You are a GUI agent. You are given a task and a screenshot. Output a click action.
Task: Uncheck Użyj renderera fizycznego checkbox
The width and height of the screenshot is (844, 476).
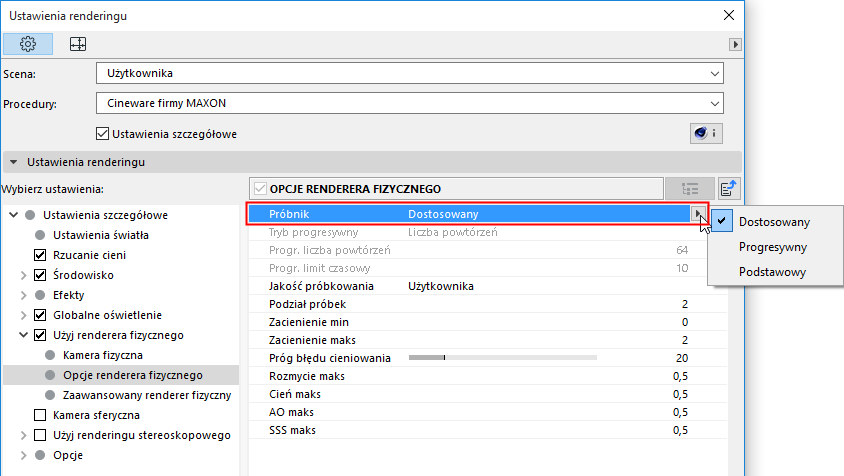[x=40, y=335]
